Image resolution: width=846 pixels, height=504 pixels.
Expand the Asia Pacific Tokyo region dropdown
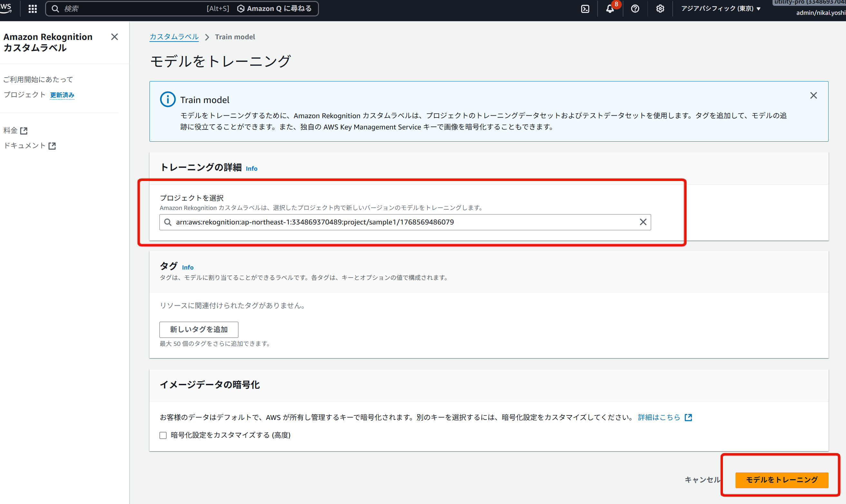[x=721, y=9]
